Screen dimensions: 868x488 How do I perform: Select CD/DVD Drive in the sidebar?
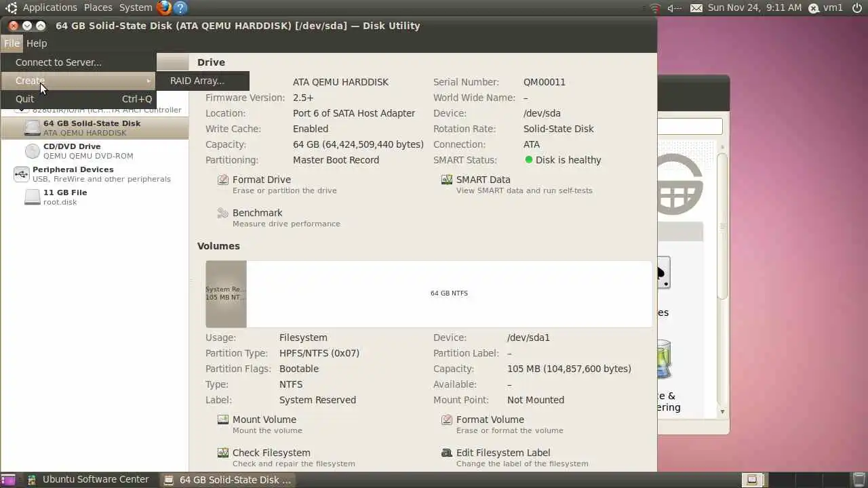click(x=94, y=151)
